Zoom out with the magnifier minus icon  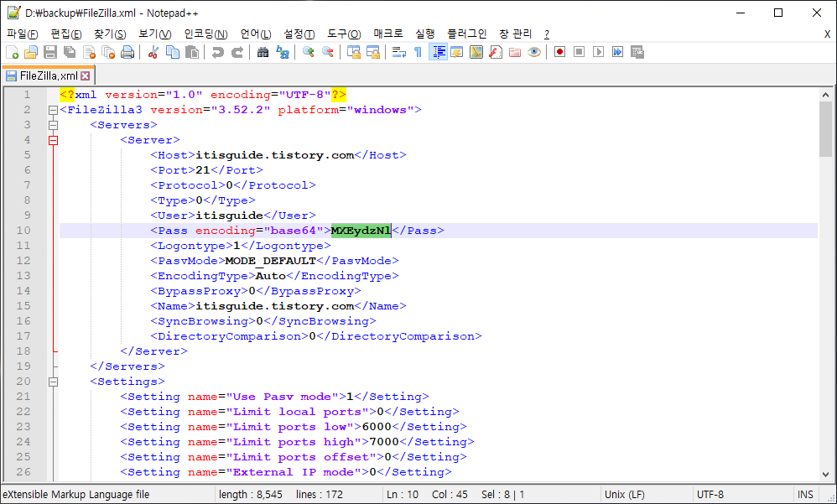328,52
